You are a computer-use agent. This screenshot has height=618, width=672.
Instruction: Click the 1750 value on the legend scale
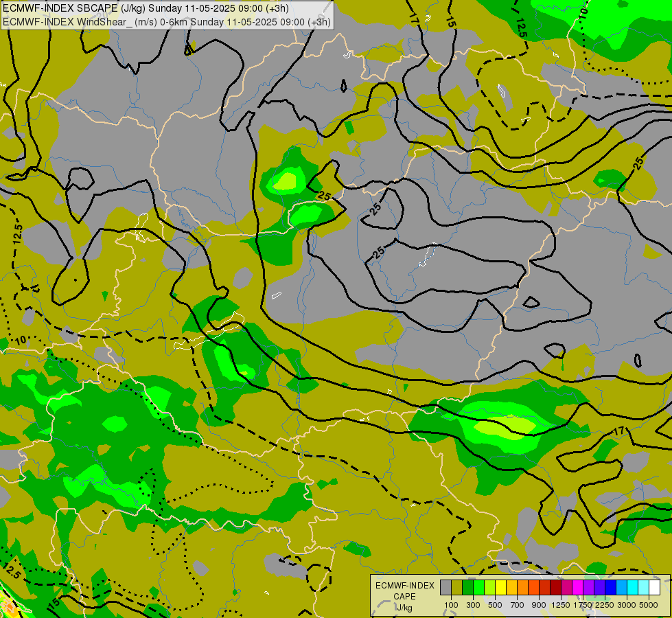(583, 605)
